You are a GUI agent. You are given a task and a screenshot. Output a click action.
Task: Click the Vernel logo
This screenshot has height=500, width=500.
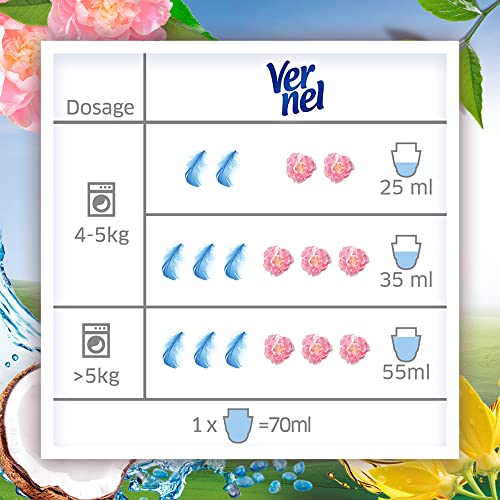tap(295, 88)
